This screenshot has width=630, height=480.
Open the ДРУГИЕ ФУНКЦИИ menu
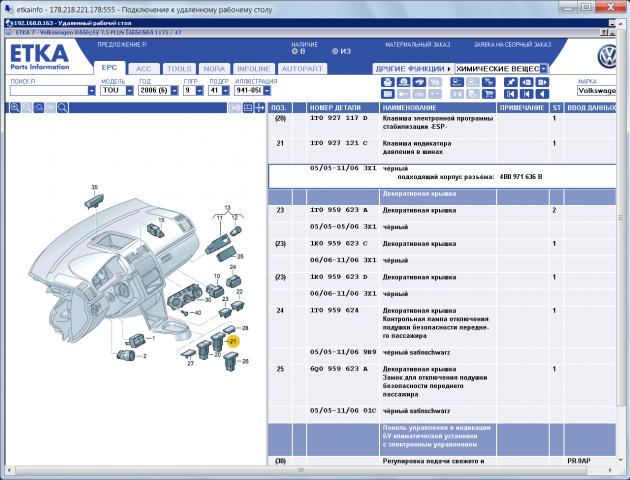click(x=413, y=69)
